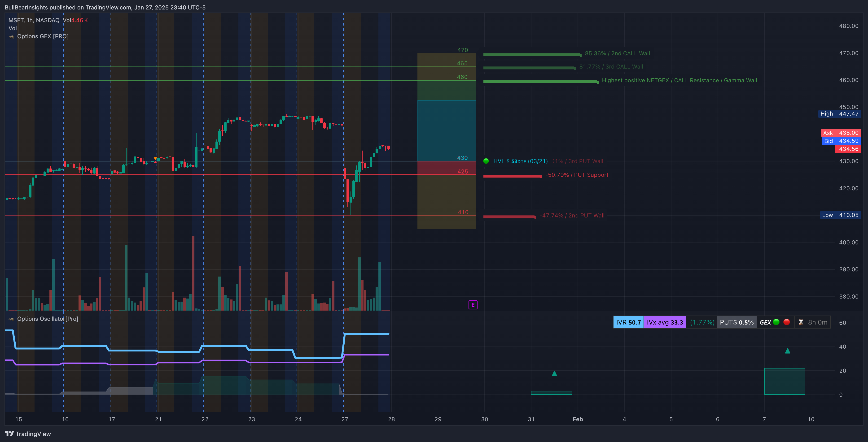This screenshot has width=868, height=442.
Task: Click the green 2nd CALL Wall bar
Action: [x=532, y=55]
